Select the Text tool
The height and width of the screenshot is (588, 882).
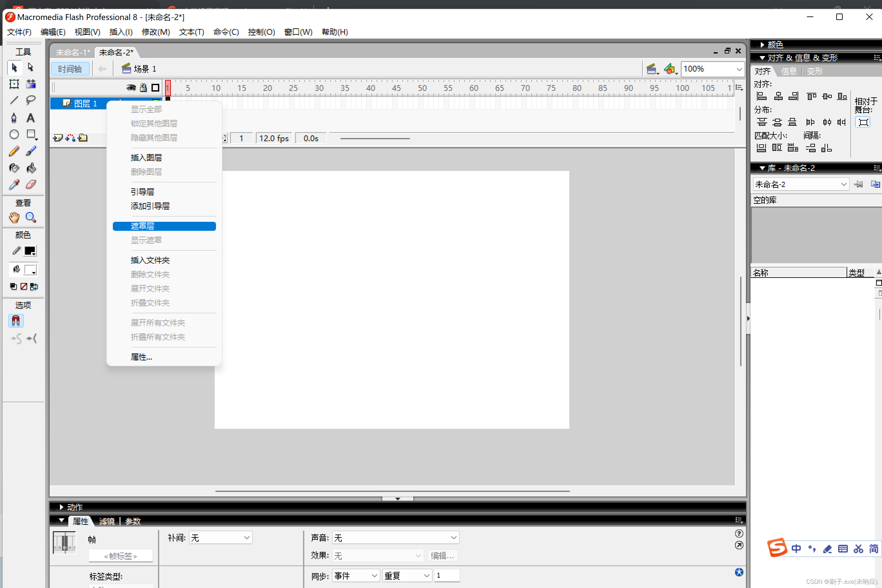click(31, 118)
